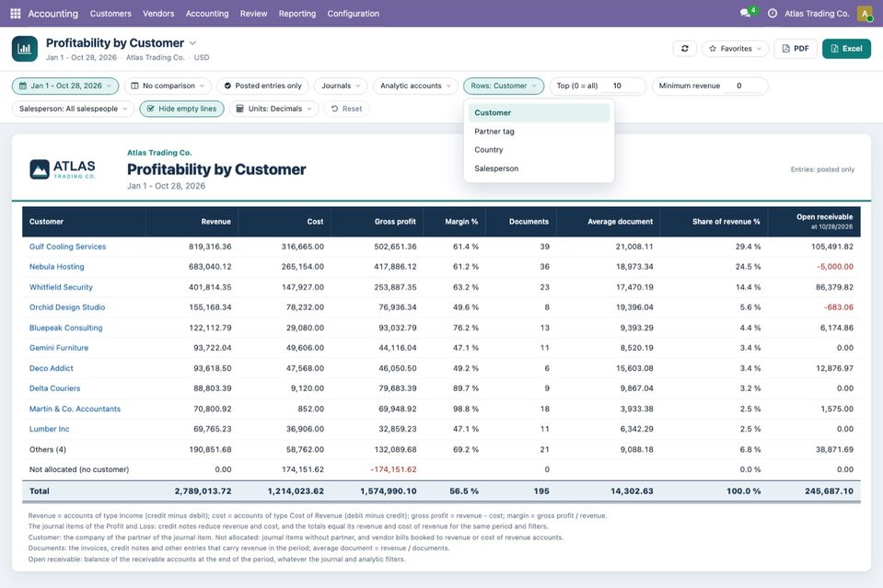Open the Review top menu
Viewport: 883px width, 588px height.
point(253,14)
